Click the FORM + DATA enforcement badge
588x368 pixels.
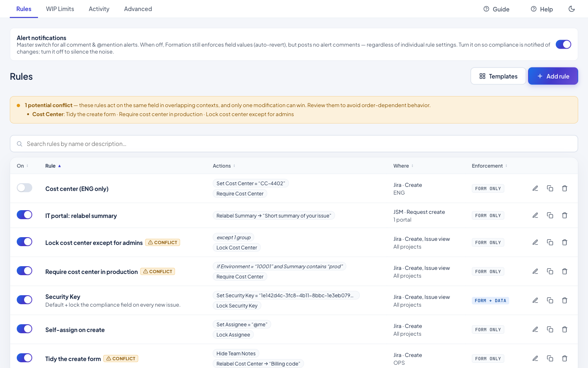coord(490,301)
